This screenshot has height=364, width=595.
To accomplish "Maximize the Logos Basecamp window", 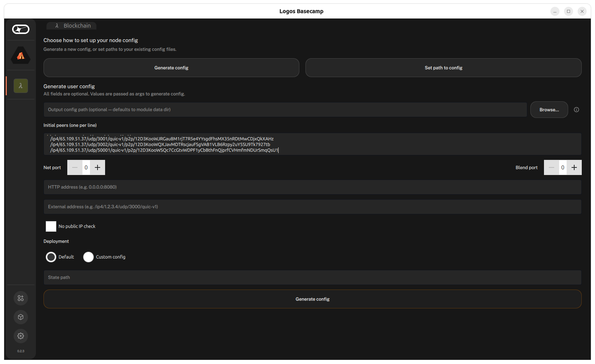I will coord(569,11).
